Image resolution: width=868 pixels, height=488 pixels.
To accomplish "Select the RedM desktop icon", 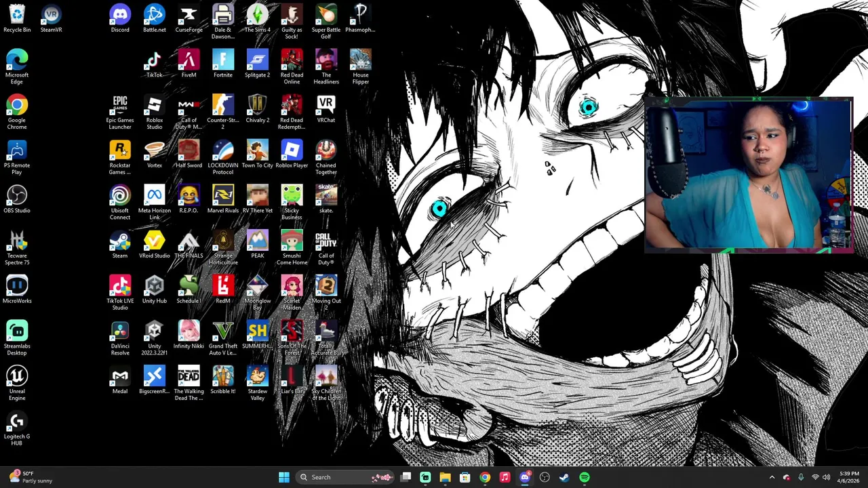I will pos(223,289).
